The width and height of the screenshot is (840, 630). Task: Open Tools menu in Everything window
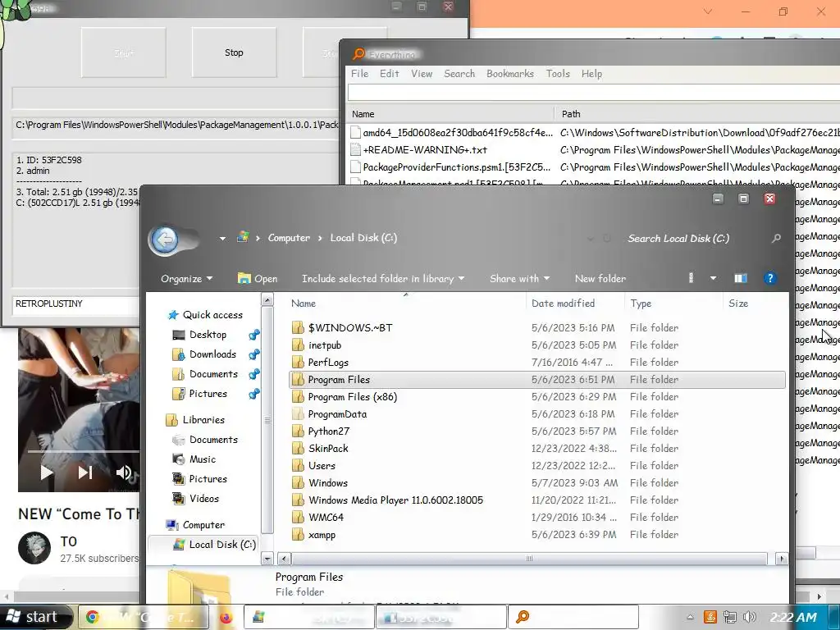coord(558,74)
